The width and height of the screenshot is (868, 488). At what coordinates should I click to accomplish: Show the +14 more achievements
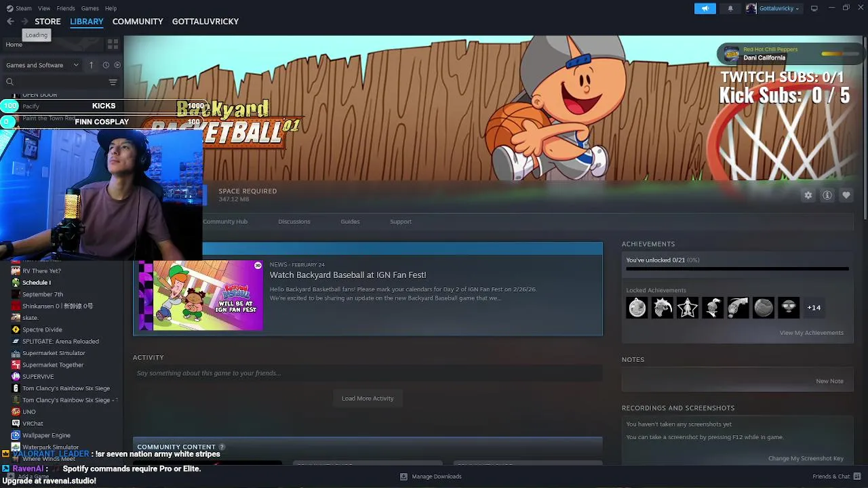pyautogui.click(x=814, y=308)
